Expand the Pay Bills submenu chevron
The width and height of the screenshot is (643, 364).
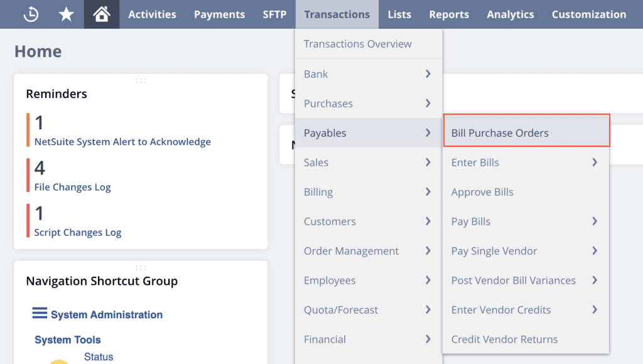click(594, 222)
